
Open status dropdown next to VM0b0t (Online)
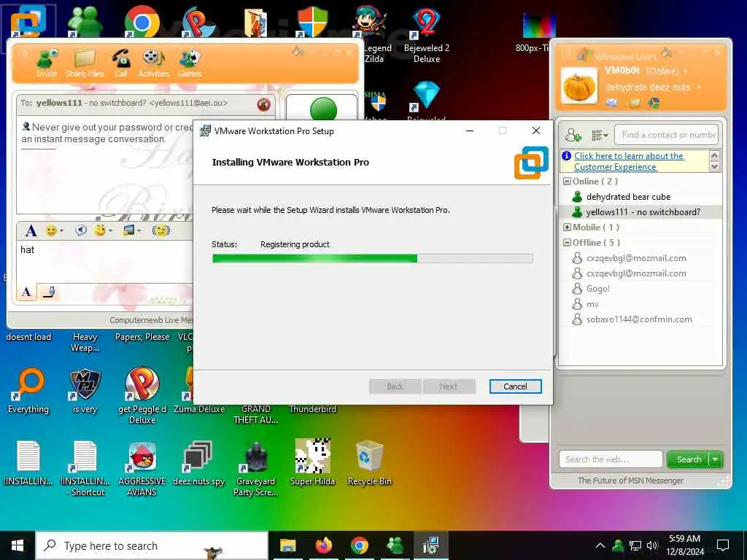click(686, 71)
